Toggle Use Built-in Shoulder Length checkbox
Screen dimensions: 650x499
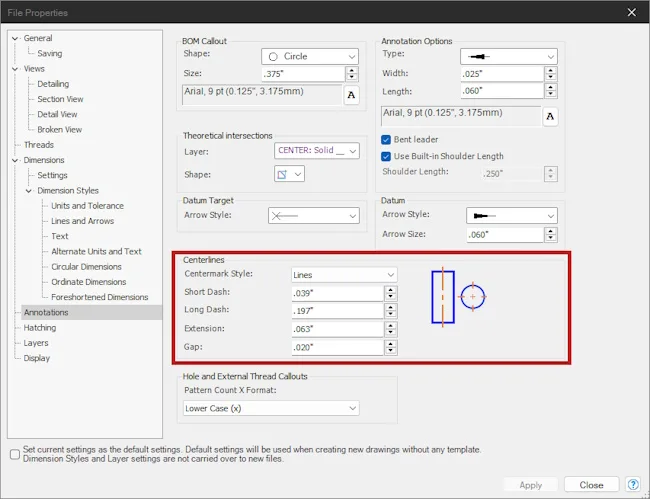[386, 156]
